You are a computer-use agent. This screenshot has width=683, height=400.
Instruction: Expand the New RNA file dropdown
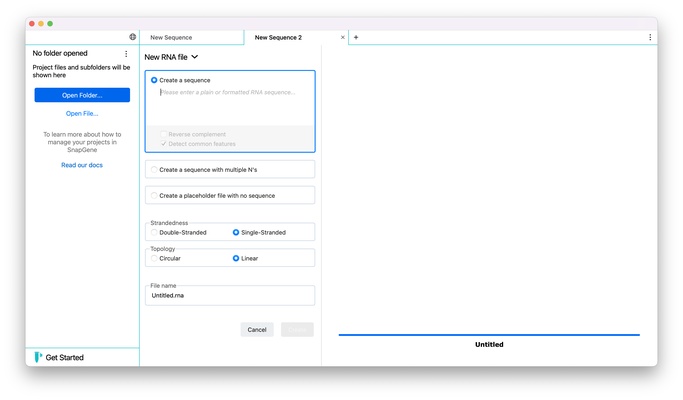click(171, 57)
